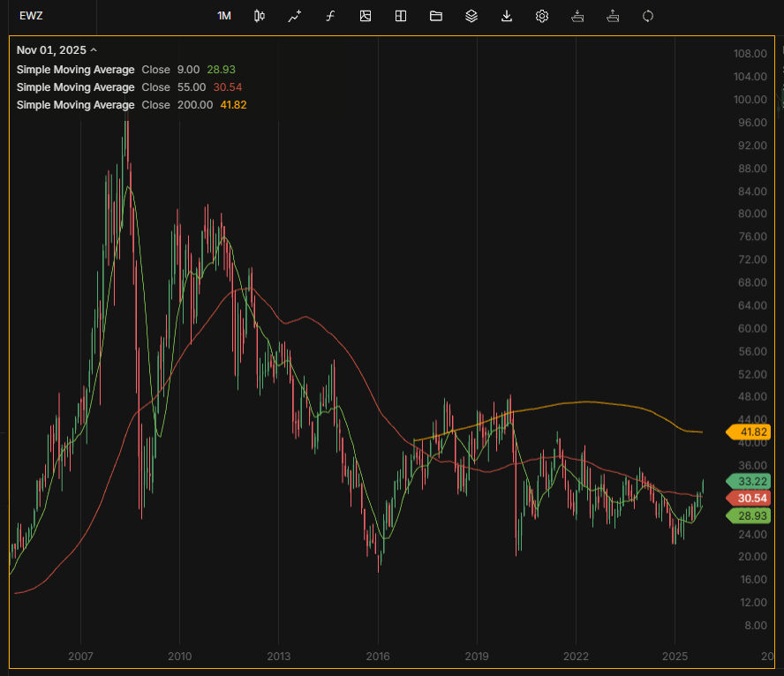Click the download chart data icon

507,16
